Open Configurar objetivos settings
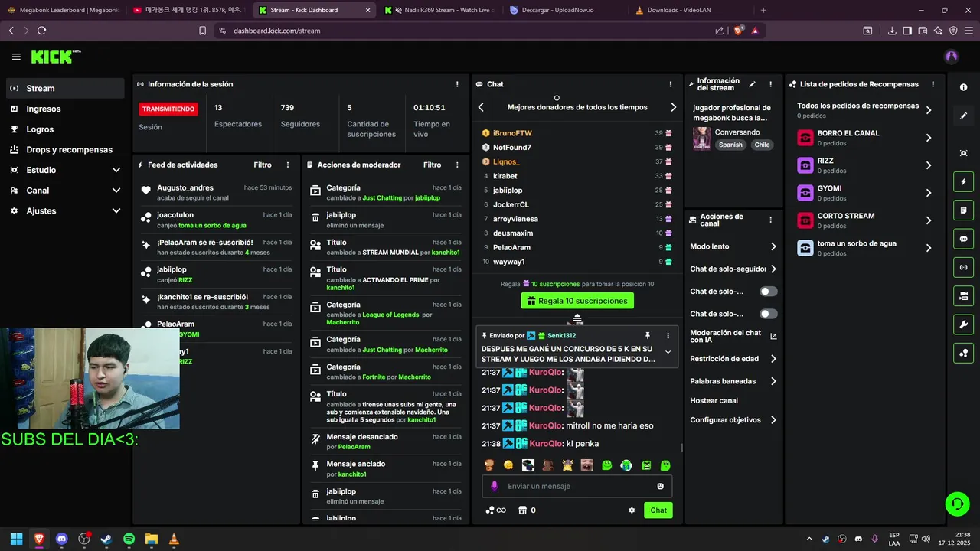This screenshot has width=980, height=551. coord(733,420)
